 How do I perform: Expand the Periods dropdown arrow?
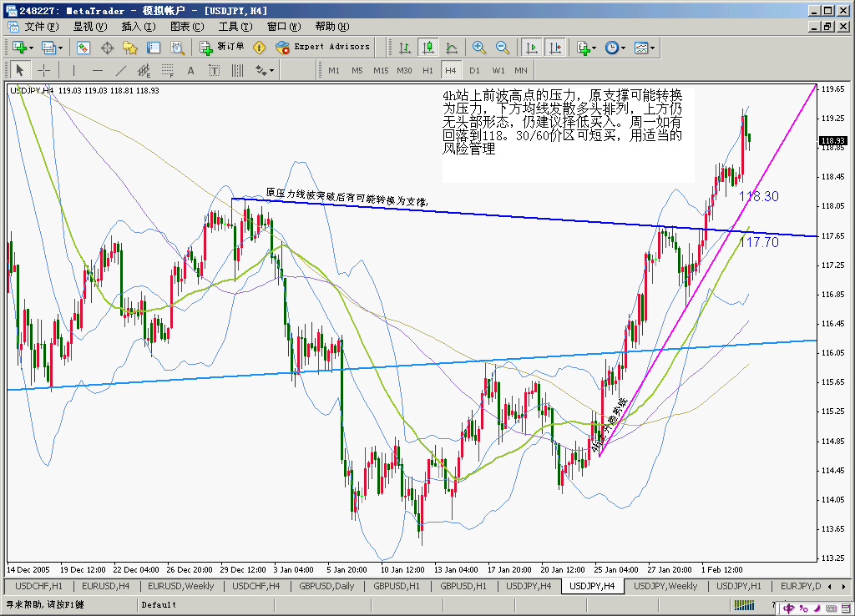(623, 48)
